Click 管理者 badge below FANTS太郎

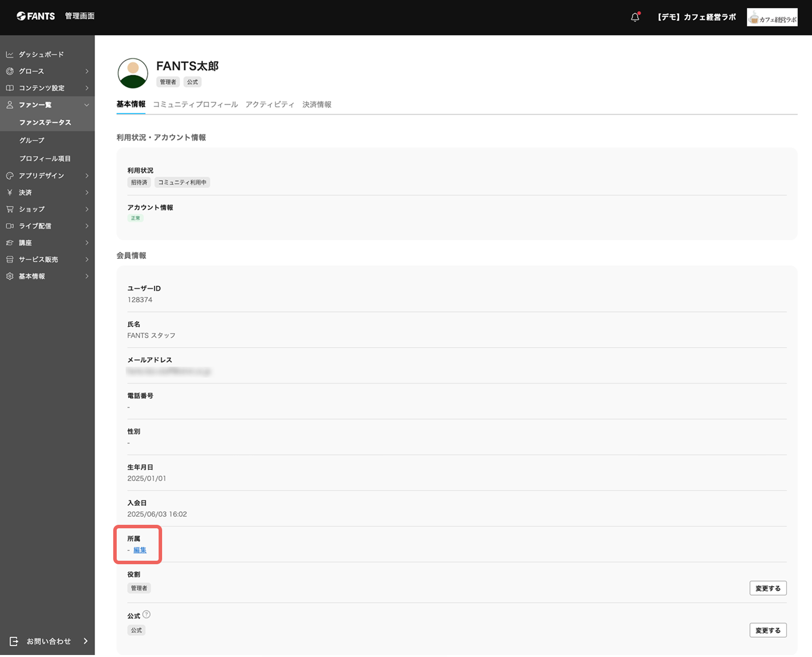[168, 82]
